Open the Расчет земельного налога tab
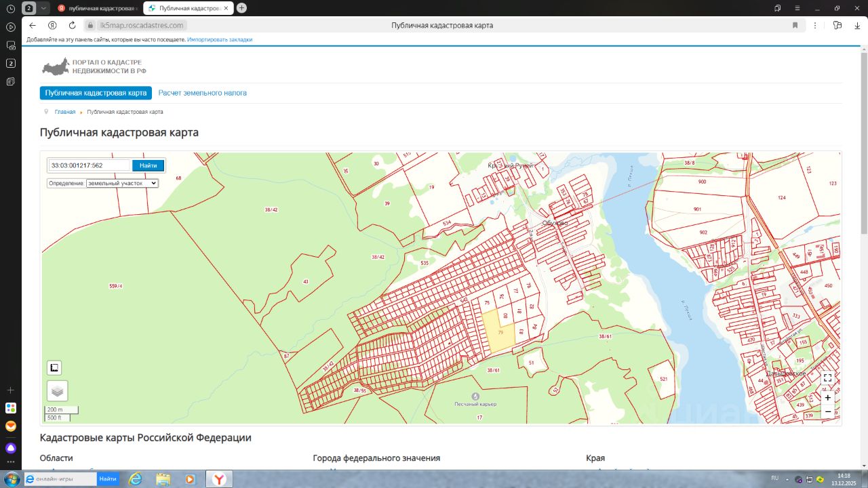The height and width of the screenshot is (488, 868). coord(203,93)
